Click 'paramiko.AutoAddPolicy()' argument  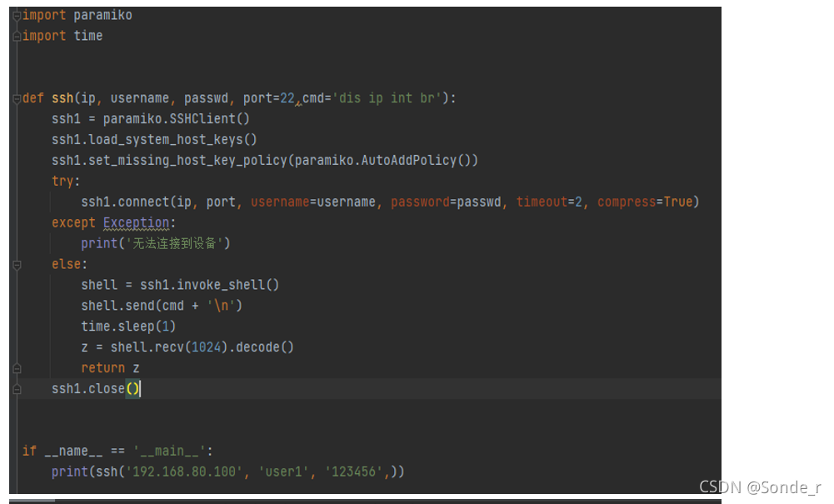coord(382,161)
